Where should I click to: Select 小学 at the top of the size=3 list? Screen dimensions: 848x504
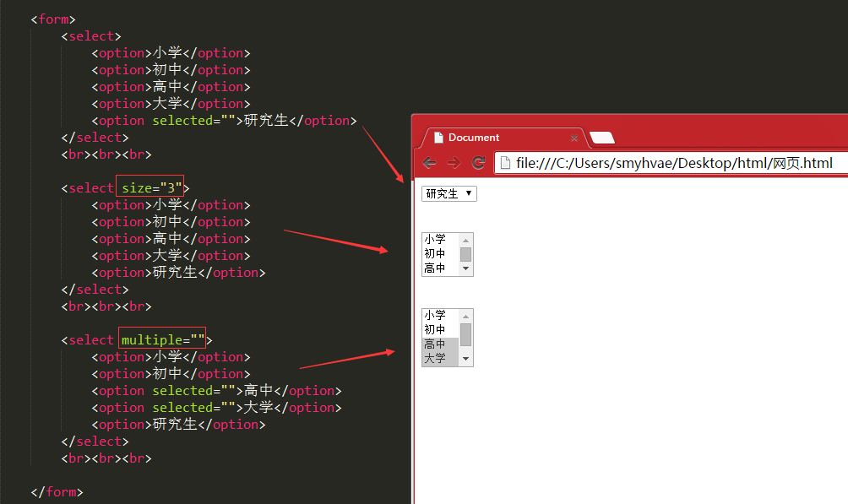click(x=435, y=239)
